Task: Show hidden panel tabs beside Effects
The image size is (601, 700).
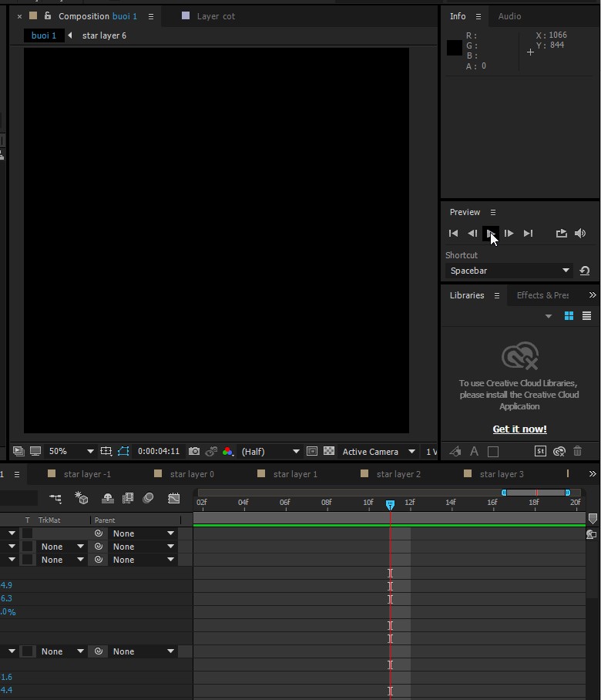Action: point(593,295)
